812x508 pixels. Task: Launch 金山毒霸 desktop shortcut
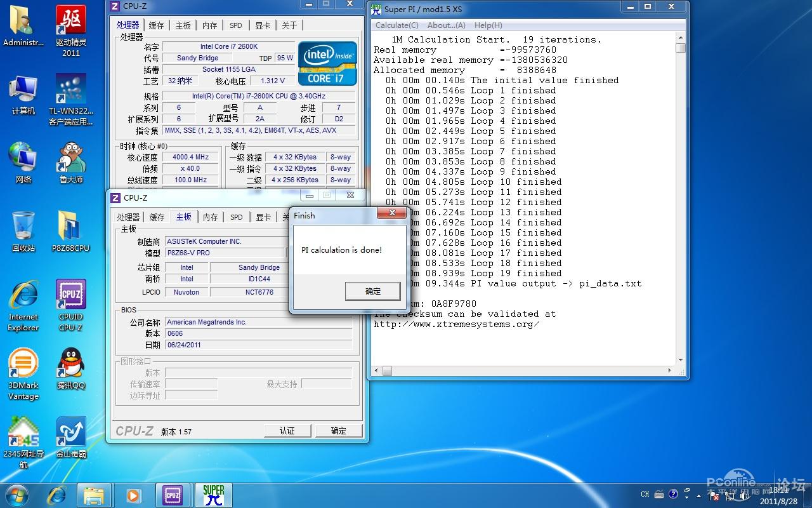tap(71, 438)
